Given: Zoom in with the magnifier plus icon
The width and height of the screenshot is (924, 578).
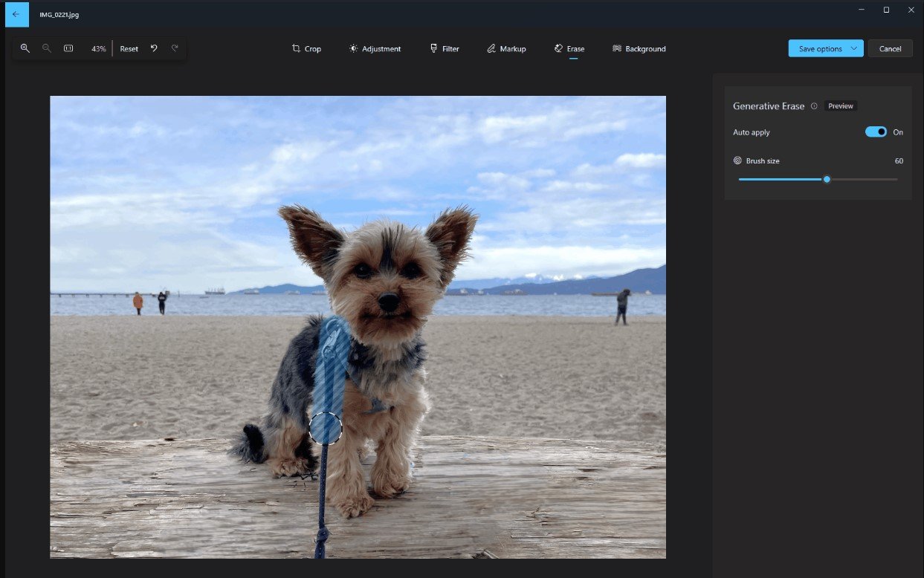Looking at the screenshot, I should pyautogui.click(x=25, y=48).
